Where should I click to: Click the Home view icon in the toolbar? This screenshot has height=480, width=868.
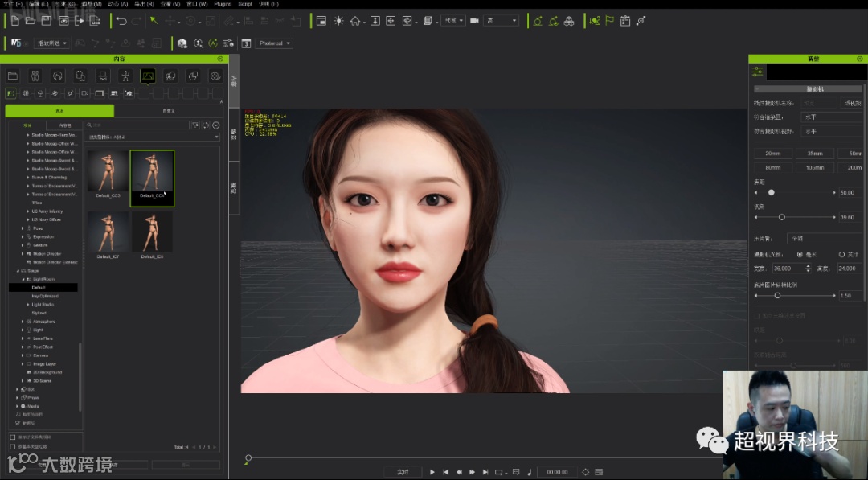point(354,21)
